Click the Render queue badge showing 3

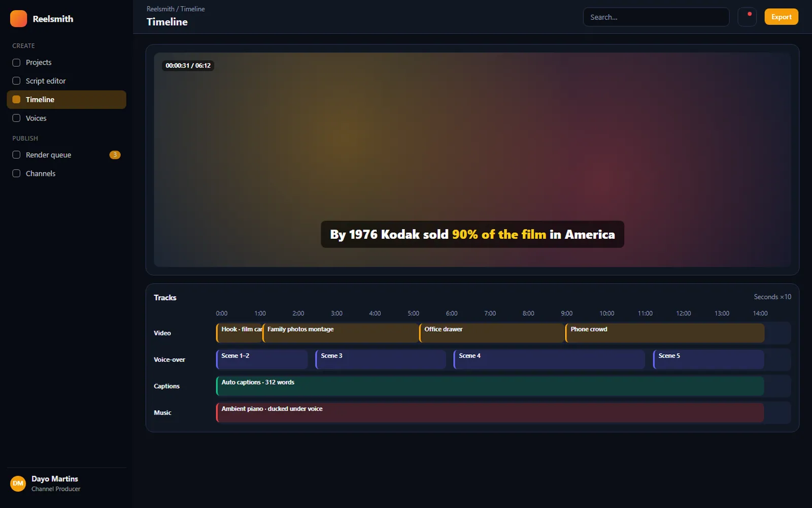click(x=115, y=155)
